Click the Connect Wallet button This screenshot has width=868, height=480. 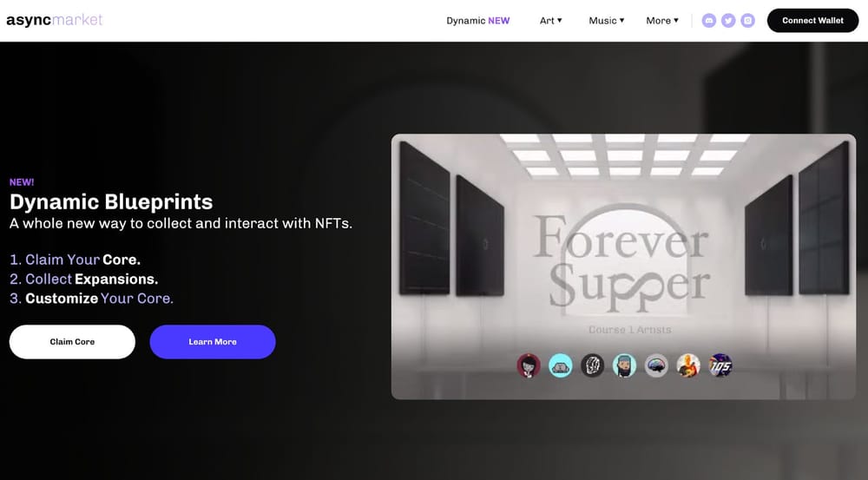click(812, 21)
